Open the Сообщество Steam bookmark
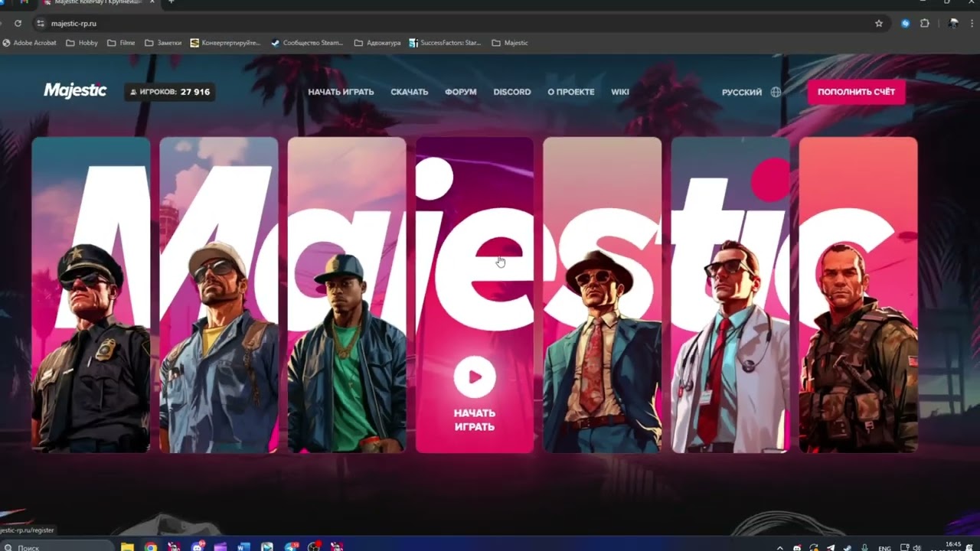This screenshot has width=980, height=551. coord(308,43)
